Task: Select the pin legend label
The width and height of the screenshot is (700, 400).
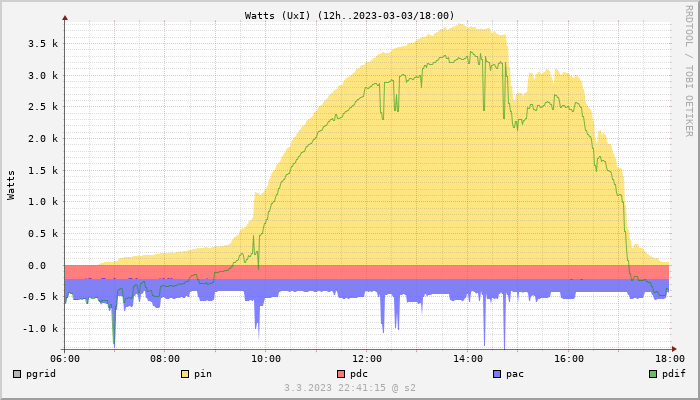Action: pos(203,374)
